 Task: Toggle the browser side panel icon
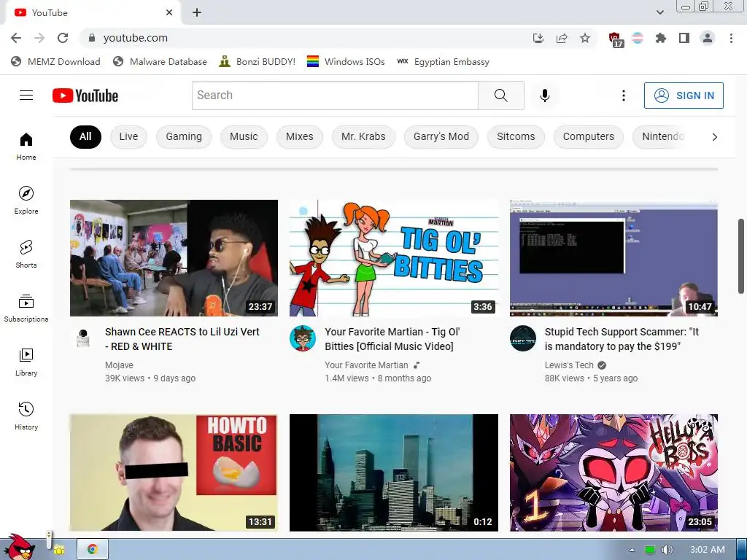[x=684, y=38]
